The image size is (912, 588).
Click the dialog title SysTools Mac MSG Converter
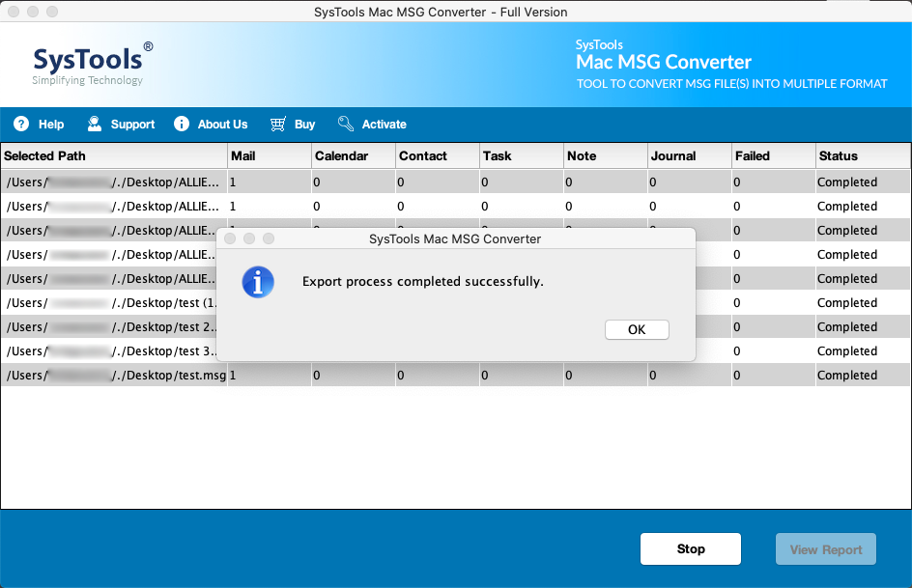tap(455, 238)
